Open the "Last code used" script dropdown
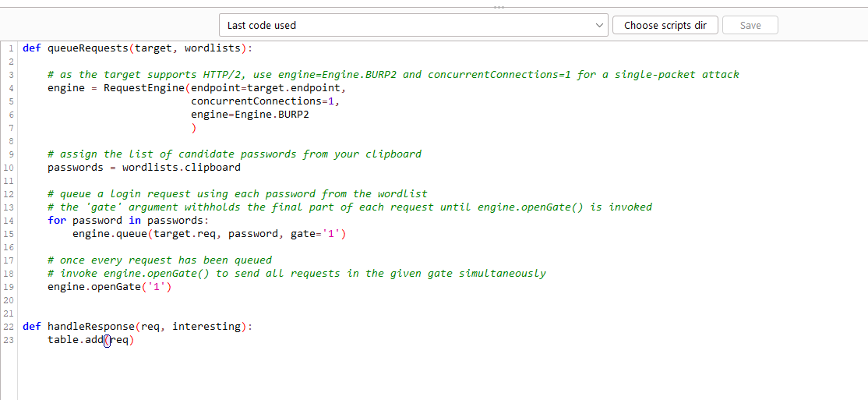 [x=405, y=25]
